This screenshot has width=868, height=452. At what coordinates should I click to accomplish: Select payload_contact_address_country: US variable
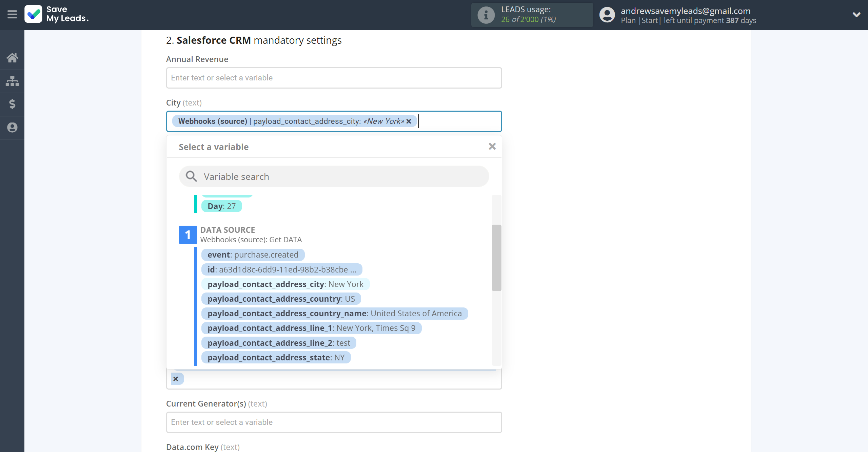pos(281,299)
